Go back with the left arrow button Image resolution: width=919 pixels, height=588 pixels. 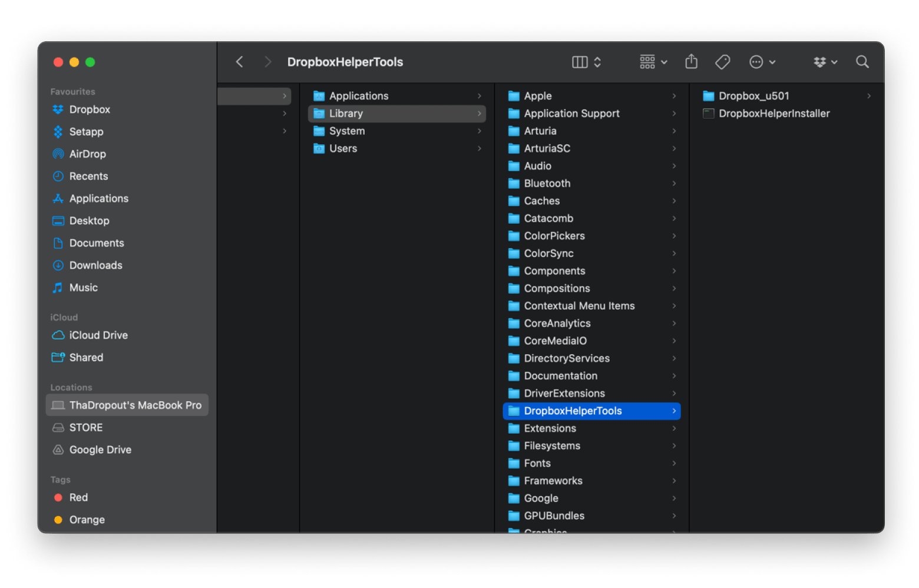point(240,62)
